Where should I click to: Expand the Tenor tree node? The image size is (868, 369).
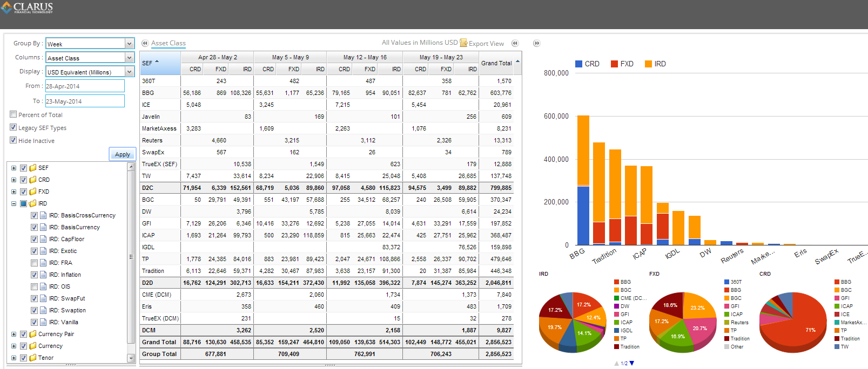coord(14,358)
